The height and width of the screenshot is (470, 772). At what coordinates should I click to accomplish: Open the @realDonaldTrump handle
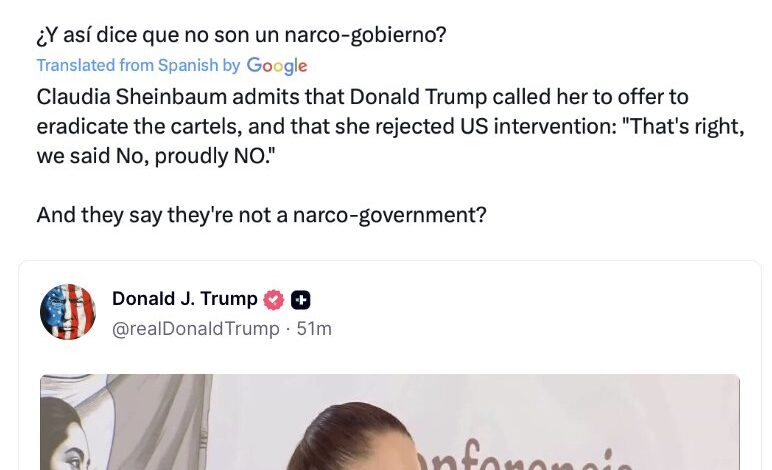(x=195, y=328)
